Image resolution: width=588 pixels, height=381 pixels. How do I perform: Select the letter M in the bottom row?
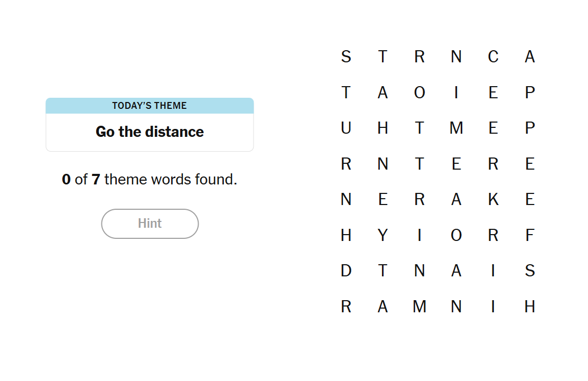[419, 306]
